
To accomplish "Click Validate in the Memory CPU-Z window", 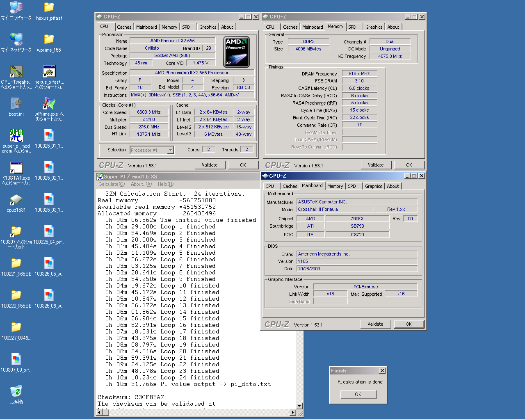I will point(376,165).
